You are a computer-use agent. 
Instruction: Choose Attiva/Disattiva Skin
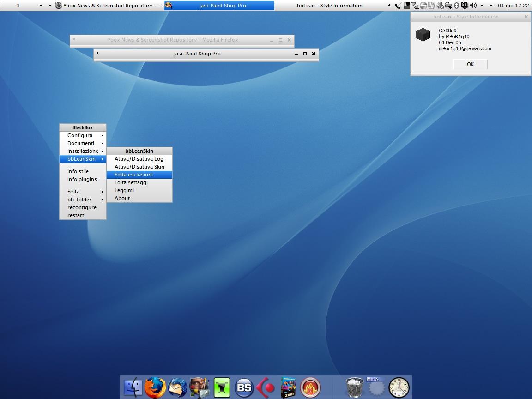(139, 167)
